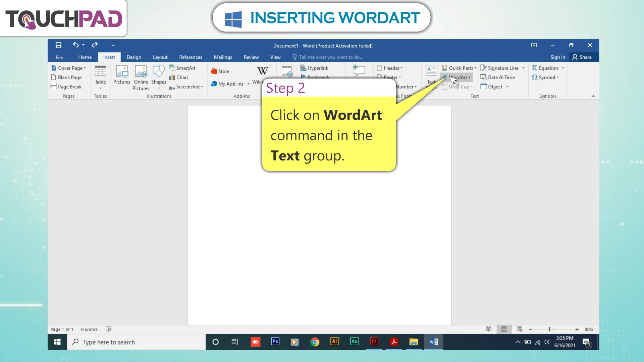Switch to the Design tab
The image size is (644, 362).
(134, 57)
